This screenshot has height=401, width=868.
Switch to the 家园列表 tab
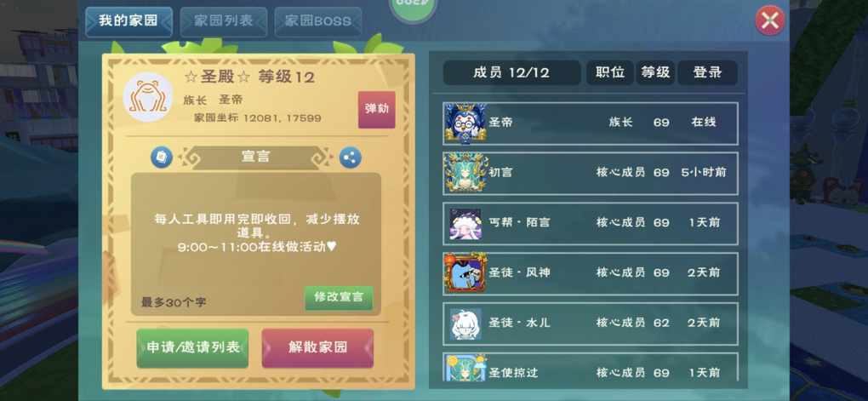tap(224, 21)
